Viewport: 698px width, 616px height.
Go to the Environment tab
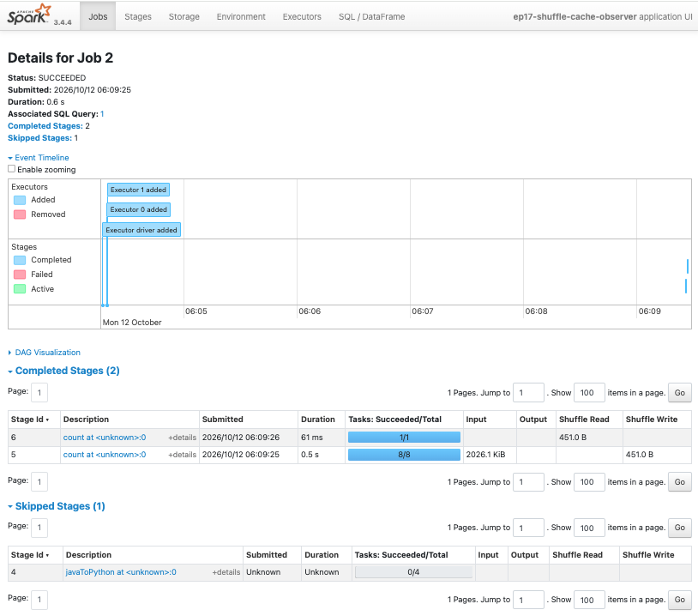point(241,16)
